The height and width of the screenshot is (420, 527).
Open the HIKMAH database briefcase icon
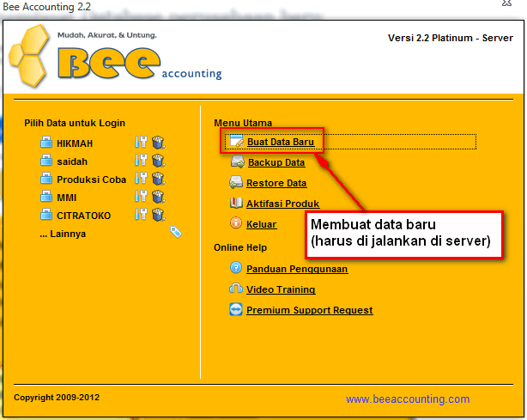coord(46,143)
